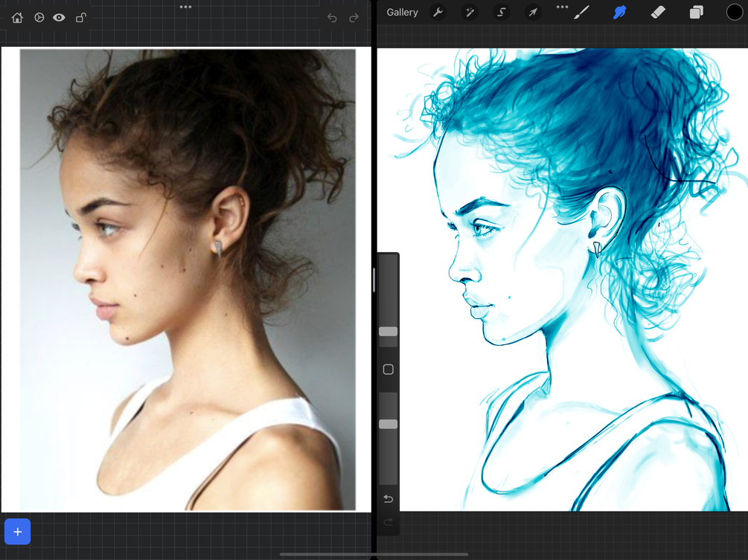Viewport: 748px width, 560px height.
Task: Tap the blue plus button to add content
Action: (17, 531)
